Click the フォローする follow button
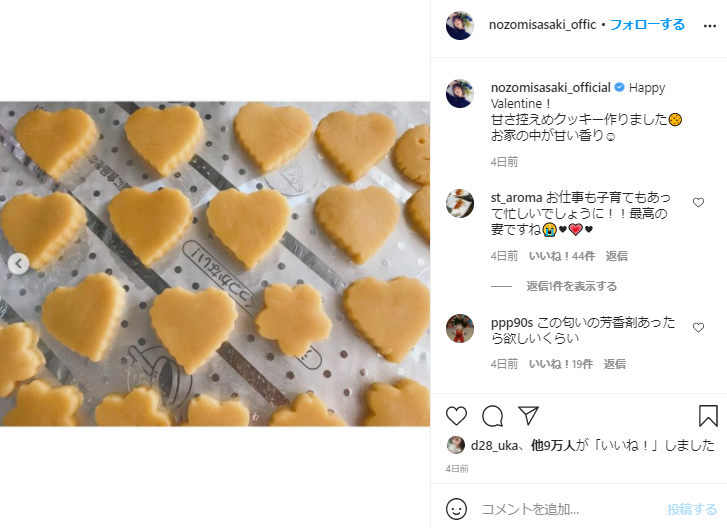This screenshot has width=727, height=528. [647, 25]
